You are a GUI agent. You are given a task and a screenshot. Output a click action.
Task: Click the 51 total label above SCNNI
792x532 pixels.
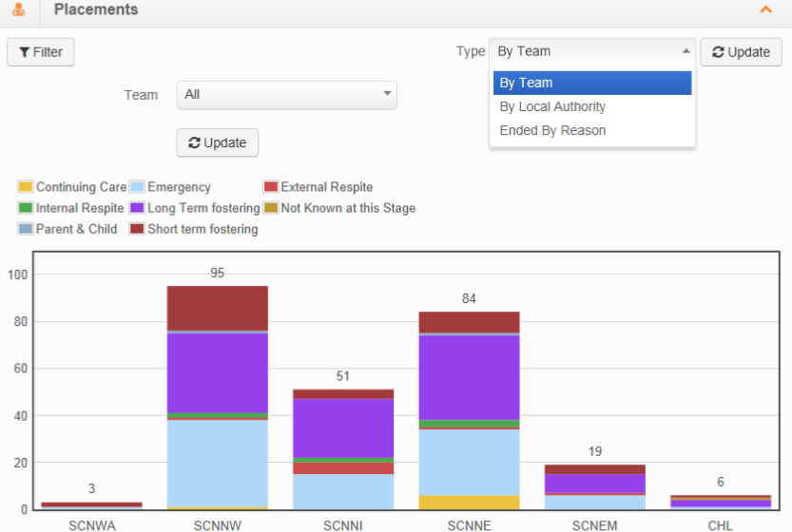coord(343,375)
